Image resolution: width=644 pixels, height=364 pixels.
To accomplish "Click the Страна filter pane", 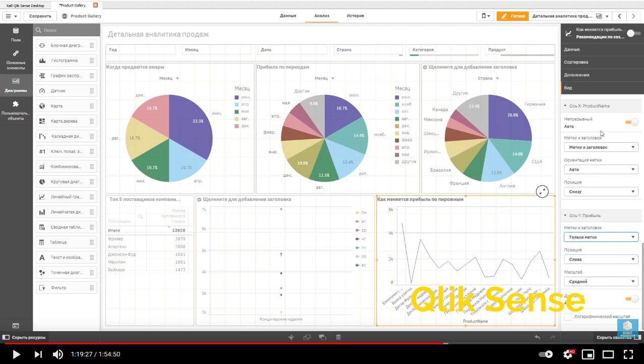I will pos(368,50).
